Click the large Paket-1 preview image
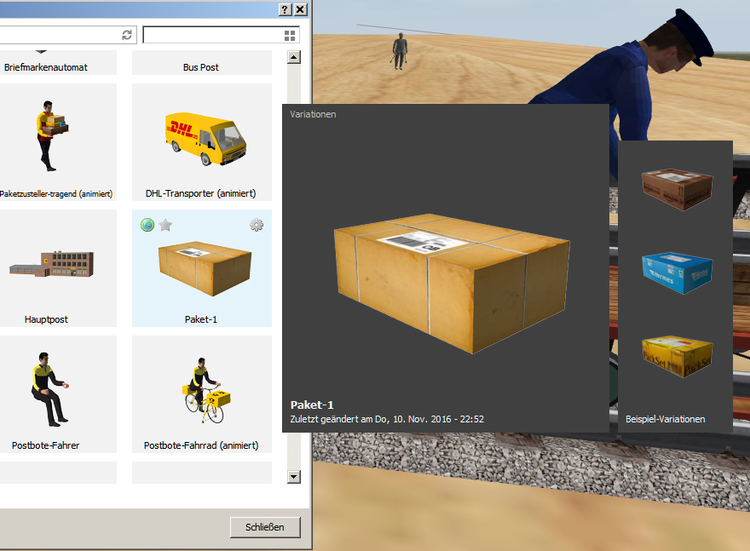The height and width of the screenshot is (551, 750). click(x=452, y=283)
